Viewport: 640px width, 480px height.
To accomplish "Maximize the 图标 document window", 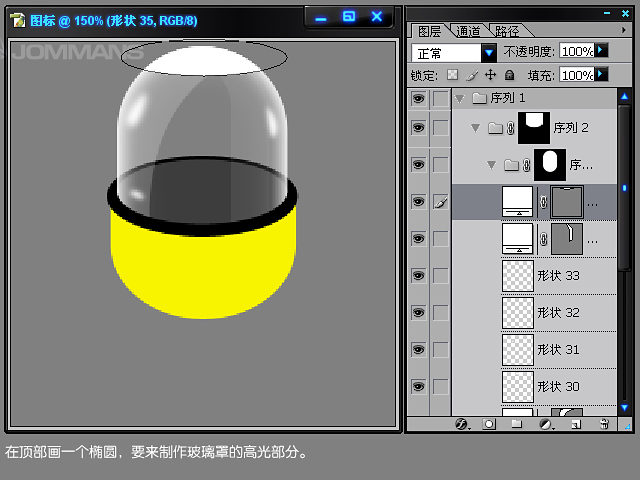I will pyautogui.click(x=349, y=17).
